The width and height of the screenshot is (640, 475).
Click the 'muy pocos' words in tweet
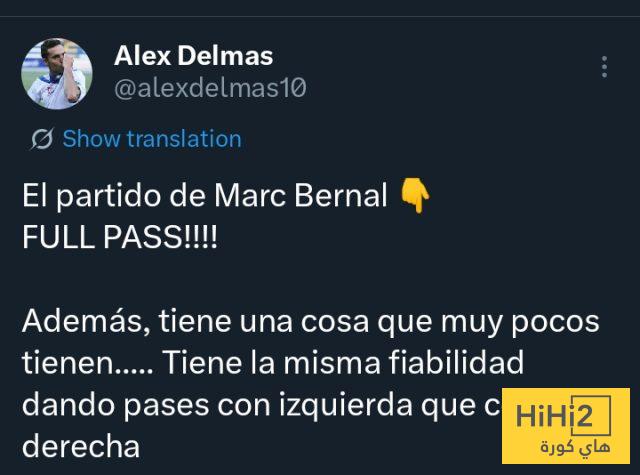(520, 323)
